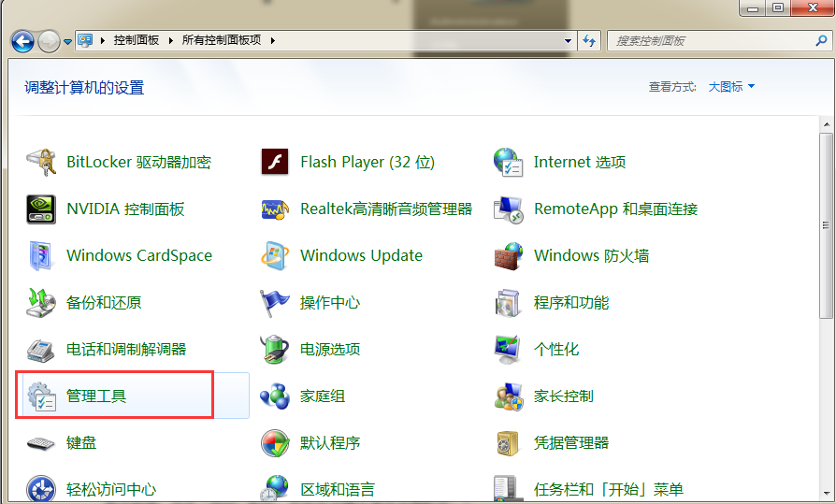This screenshot has width=836, height=504.
Task: Open the 操作中心 flag icon
Action: coord(275,302)
